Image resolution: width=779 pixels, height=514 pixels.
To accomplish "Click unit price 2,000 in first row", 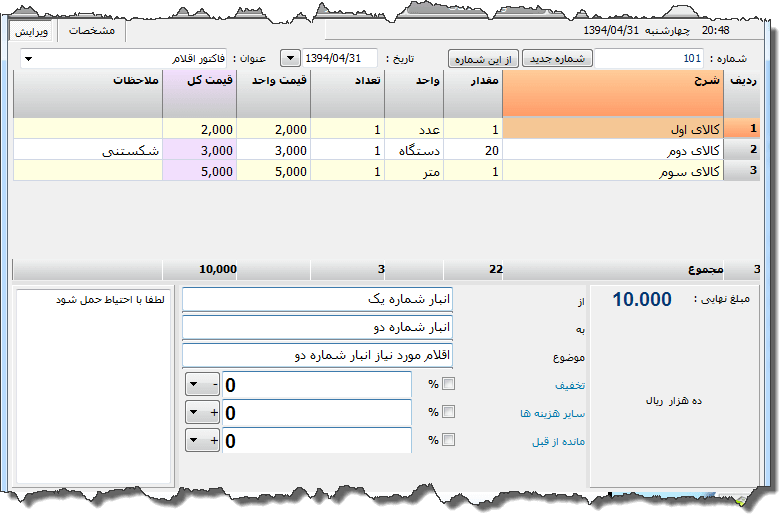I will (274, 129).
